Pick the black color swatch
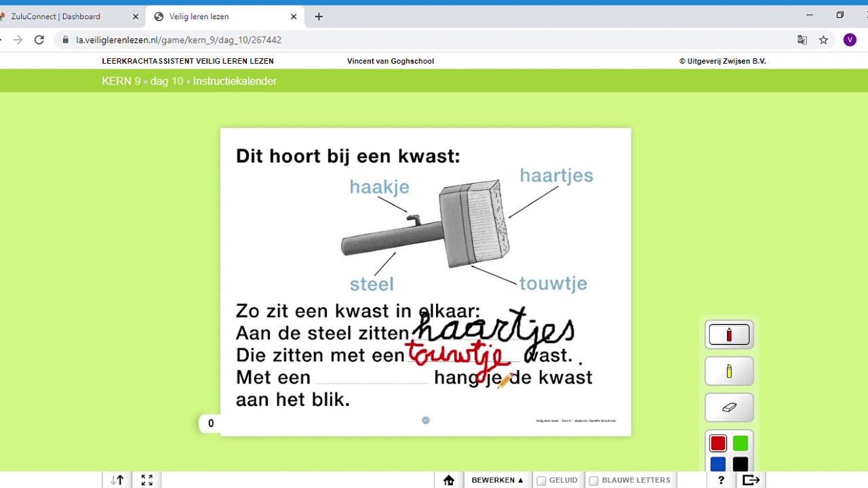 (741, 464)
